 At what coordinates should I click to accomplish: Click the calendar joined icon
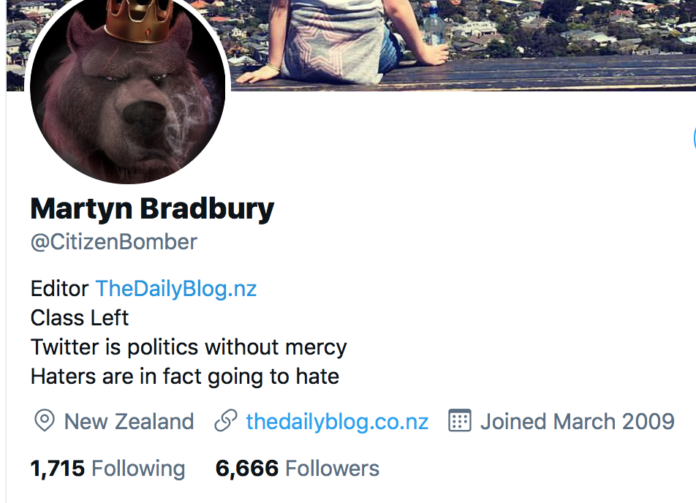[x=459, y=420]
